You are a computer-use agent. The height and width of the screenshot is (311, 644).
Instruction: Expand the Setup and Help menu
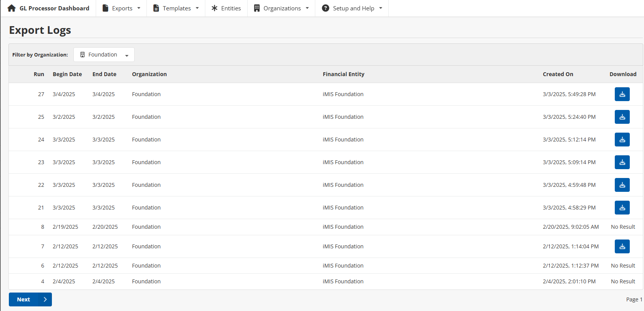(x=352, y=8)
